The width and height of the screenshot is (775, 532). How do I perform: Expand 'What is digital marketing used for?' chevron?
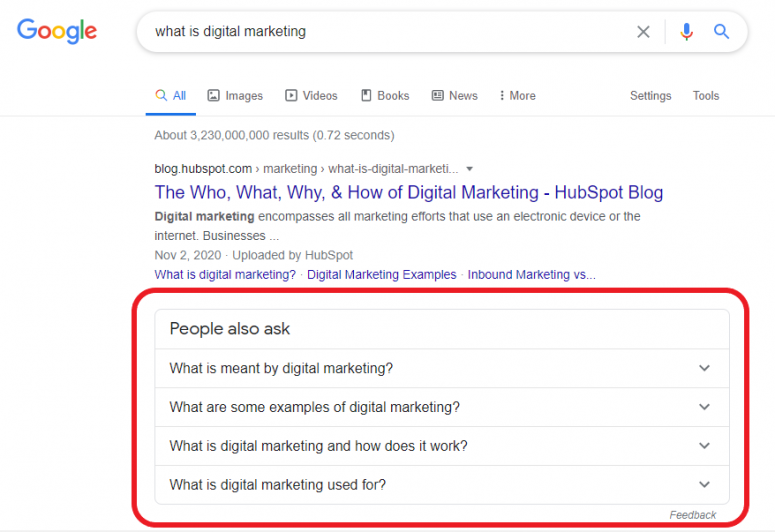coord(704,485)
